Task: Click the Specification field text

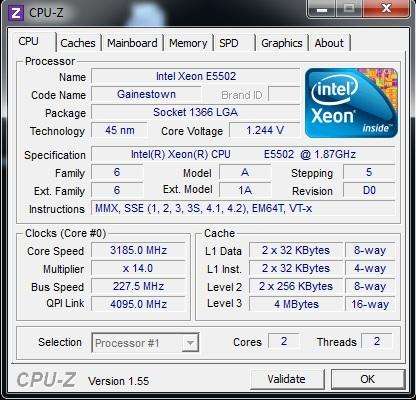Action: click(x=243, y=154)
